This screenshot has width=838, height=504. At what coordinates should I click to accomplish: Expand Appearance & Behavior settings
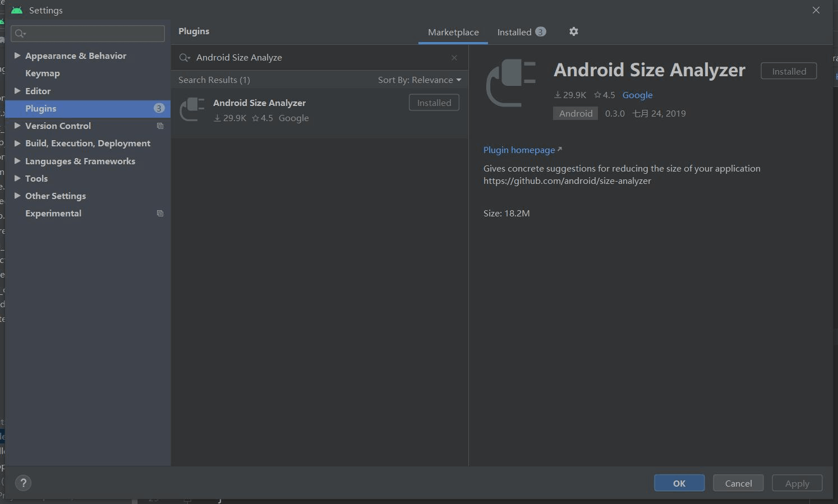point(17,56)
